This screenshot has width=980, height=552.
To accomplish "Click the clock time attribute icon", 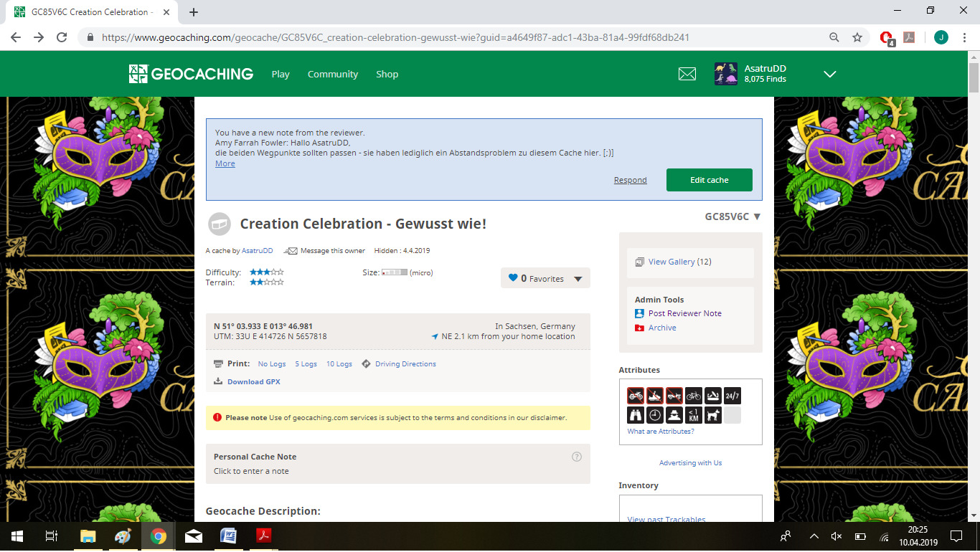I will 655,415.
